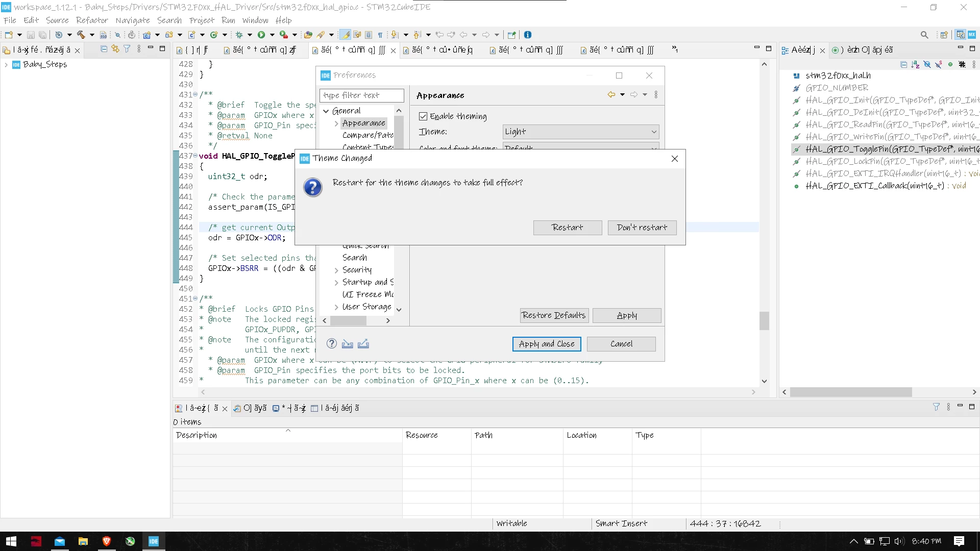Image resolution: width=980 pixels, height=551 pixels.
Task: Click Collapse All icon in Outline view
Action: pyautogui.click(x=904, y=64)
